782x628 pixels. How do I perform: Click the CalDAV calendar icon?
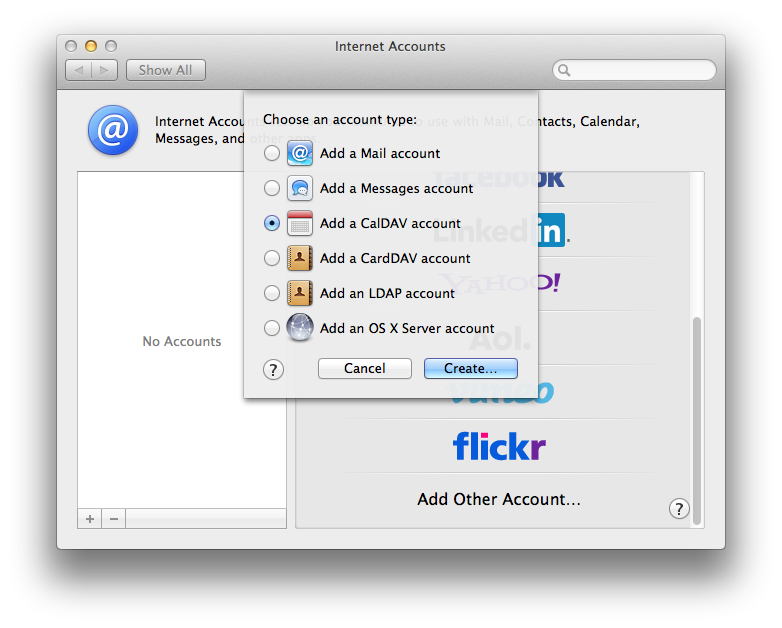point(300,223)
